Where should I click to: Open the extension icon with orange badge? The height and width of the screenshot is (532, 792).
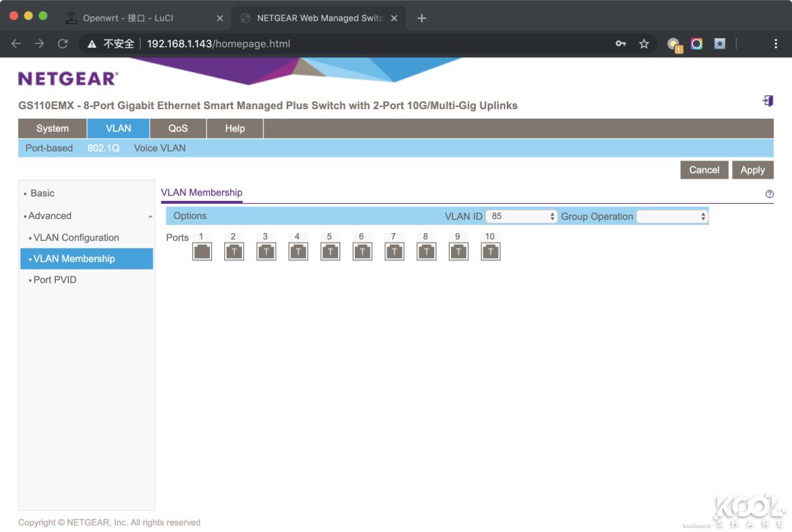(675, 45)
